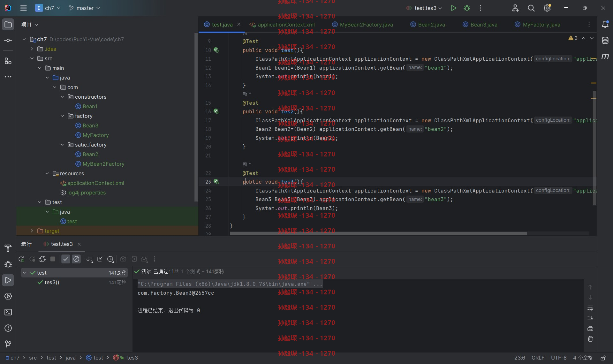The image size is (613, 364).
Task: Print the console output
Action: coord(590,329)
